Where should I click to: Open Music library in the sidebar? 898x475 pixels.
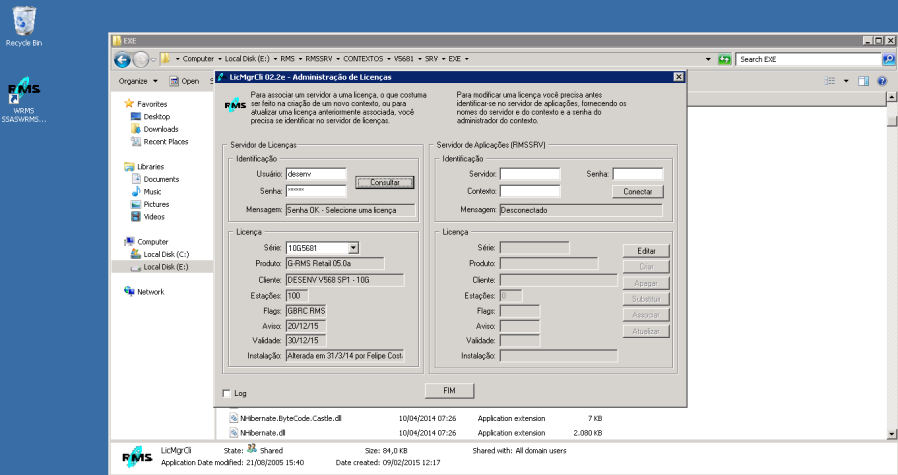(152, 192)
